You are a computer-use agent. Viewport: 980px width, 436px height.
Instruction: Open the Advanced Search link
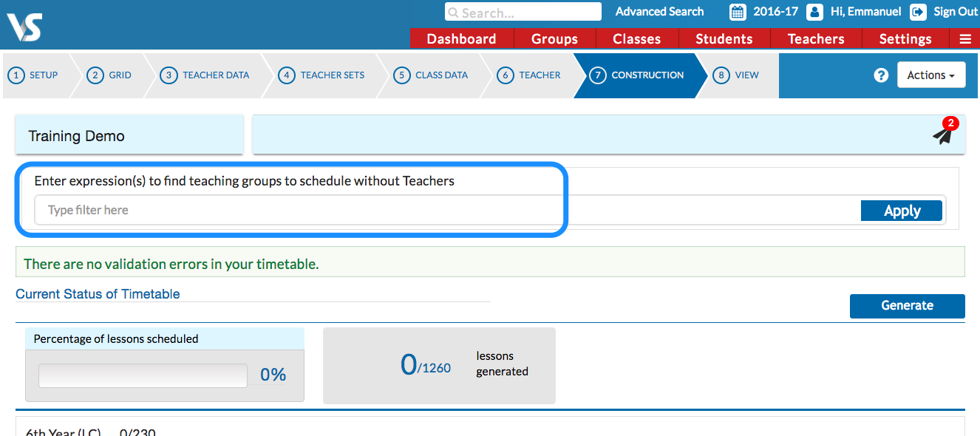coord(660,12)
